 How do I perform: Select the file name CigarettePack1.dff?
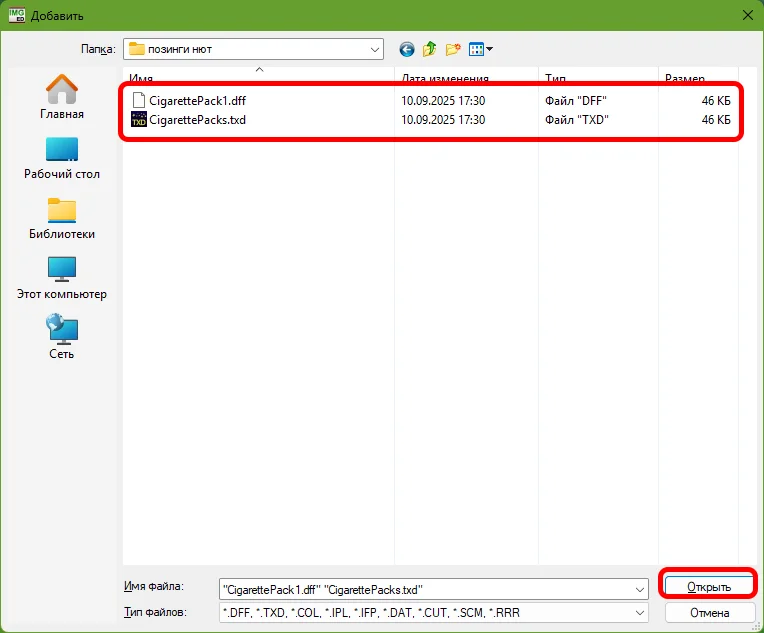click(197, 100)
